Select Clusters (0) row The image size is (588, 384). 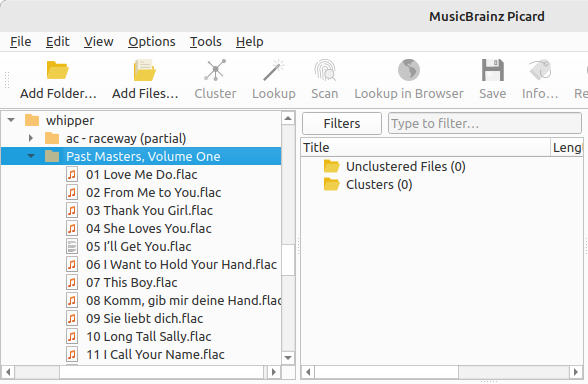[x=379, y=184]
